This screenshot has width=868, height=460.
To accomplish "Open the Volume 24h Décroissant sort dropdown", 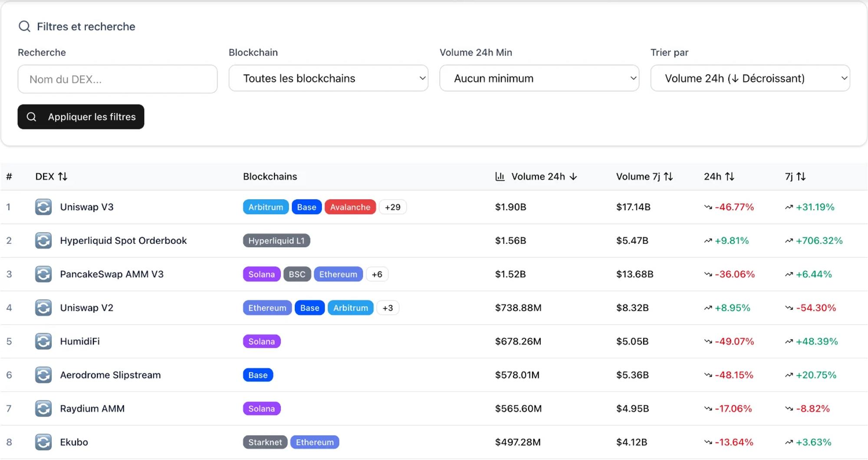I will [x=750, y=78].
